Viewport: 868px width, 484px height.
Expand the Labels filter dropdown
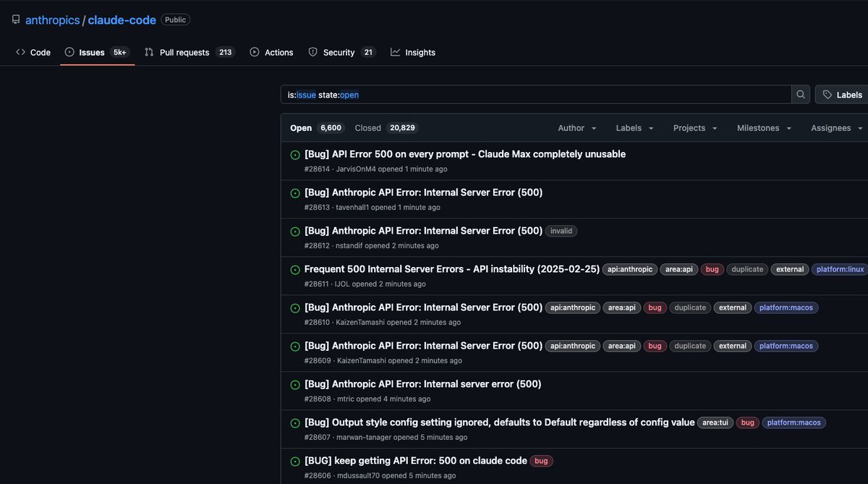click(x=634, y=128)
